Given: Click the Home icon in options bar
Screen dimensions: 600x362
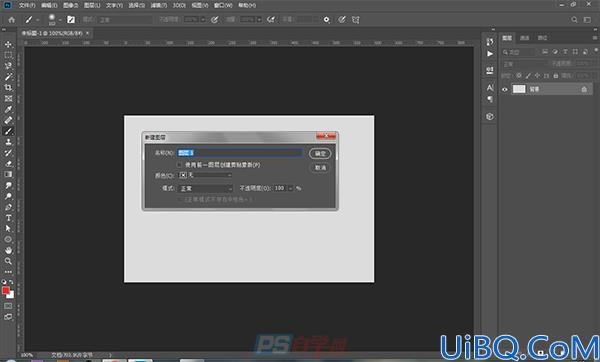Looking at the screenshot, I should point(12,20).
